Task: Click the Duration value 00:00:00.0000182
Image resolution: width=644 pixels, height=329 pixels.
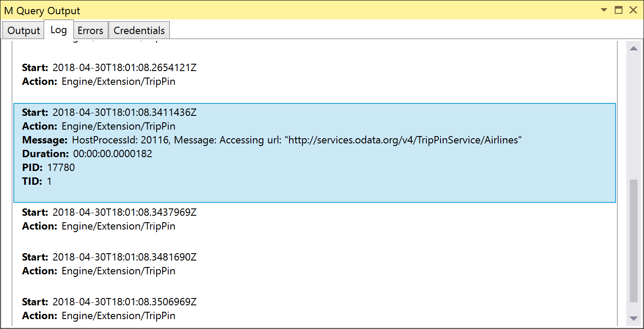Action: 113,154
